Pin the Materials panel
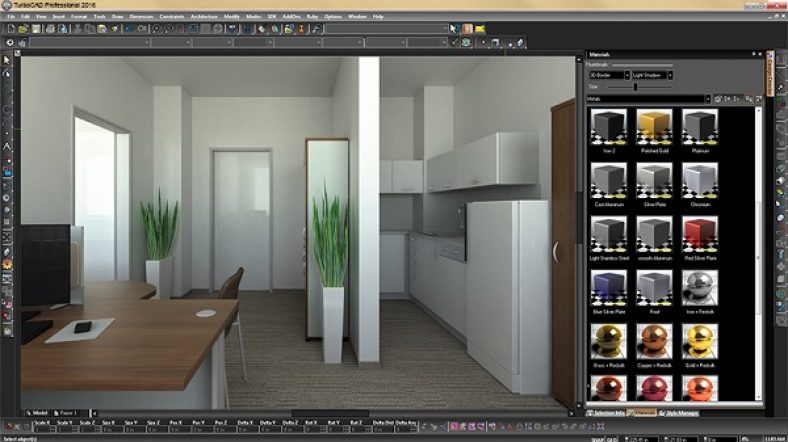This screenshot has height=442, width=788. tap(753, 54)
